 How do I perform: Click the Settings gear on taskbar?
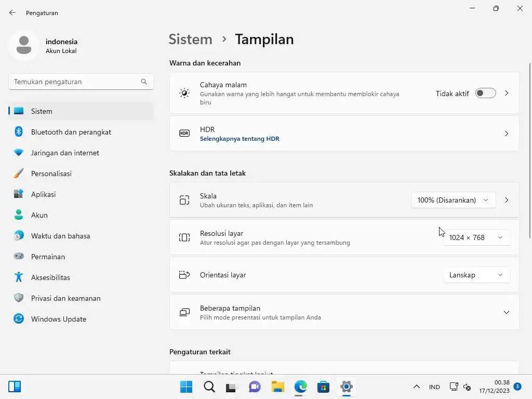click(347, 387)
